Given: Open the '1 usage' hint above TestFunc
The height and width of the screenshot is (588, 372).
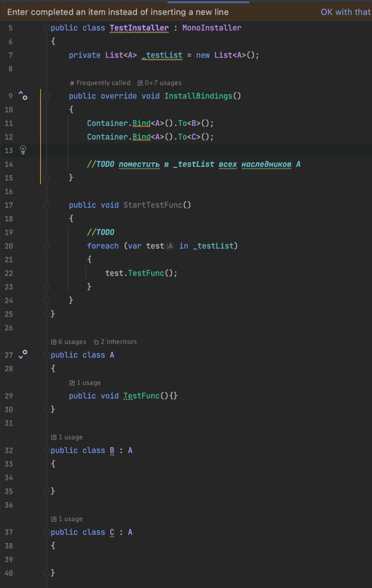Looking at the screenshot, I should pyautogui.click(x=85, y=383).
